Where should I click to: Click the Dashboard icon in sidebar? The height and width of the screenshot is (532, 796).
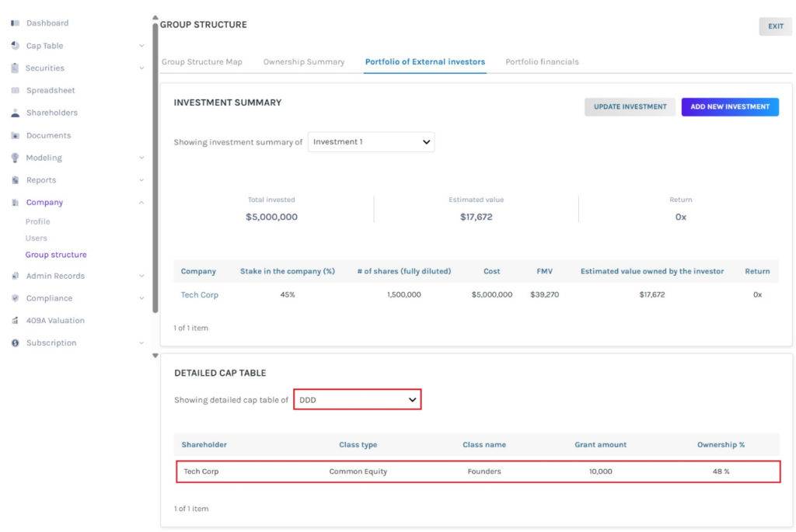tap(15, 23)
